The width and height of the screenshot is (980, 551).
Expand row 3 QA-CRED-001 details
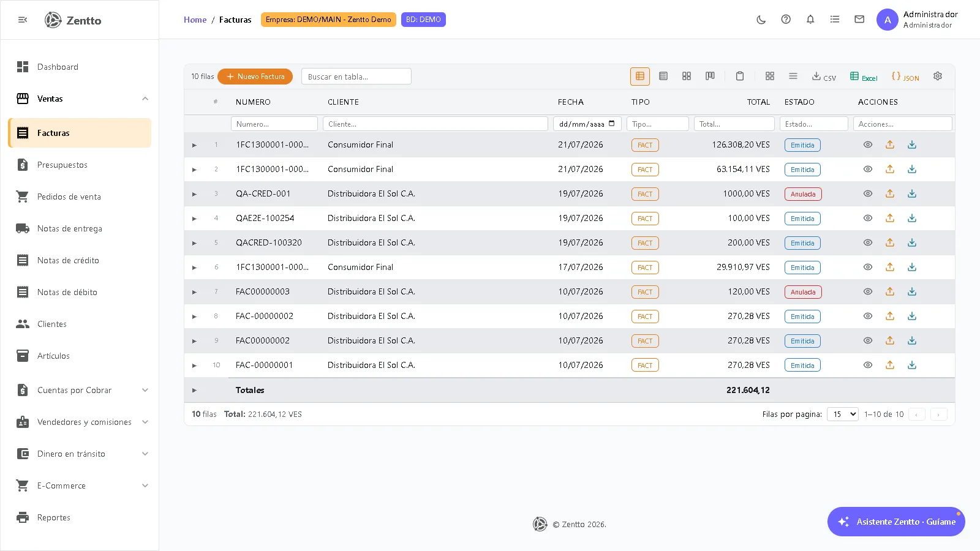click(194, 194)
